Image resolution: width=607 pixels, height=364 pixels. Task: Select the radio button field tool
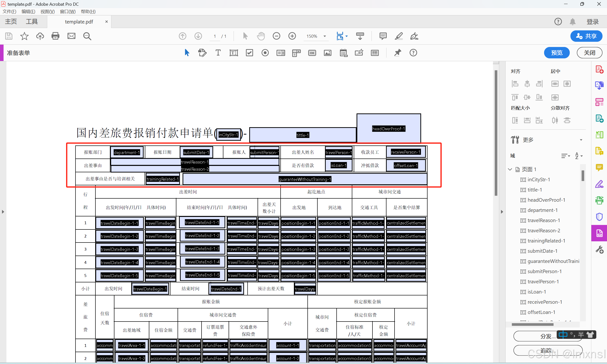coord(265,53)
